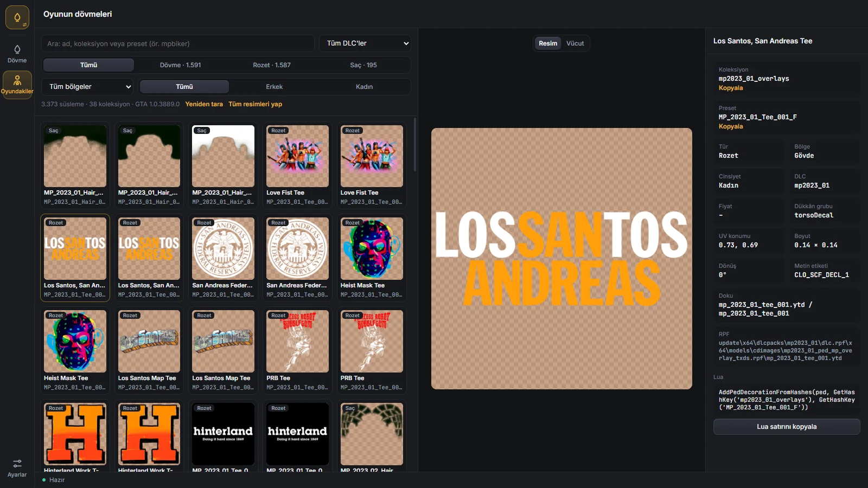Screen dimensions: 868x488
Task: Select the second hinterland black tee card
Action: pos(297,436)
